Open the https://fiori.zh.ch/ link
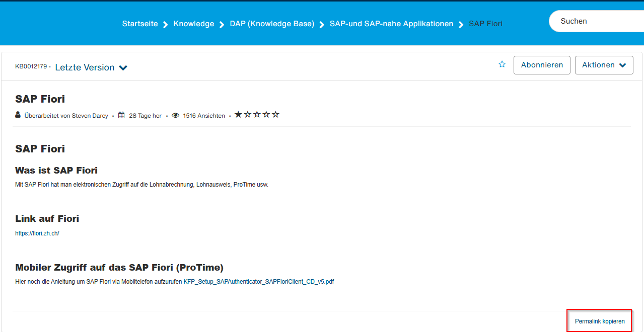644x332 pixels. click(37, 233)
